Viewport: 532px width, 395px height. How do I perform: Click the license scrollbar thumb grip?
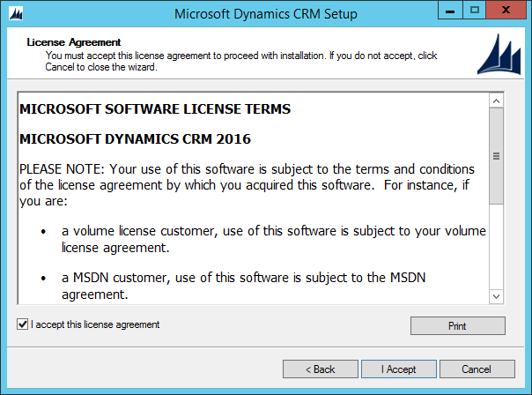click(496, 156)
